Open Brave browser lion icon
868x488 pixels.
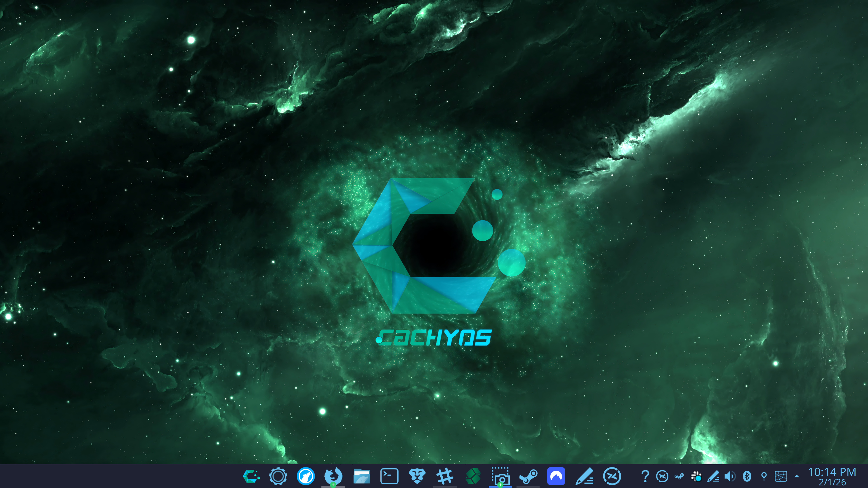tap(417, 476)
